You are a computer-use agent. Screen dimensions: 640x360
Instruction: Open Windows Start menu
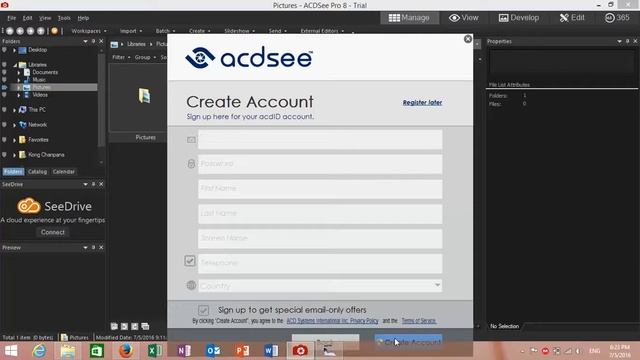coord(11,351)
